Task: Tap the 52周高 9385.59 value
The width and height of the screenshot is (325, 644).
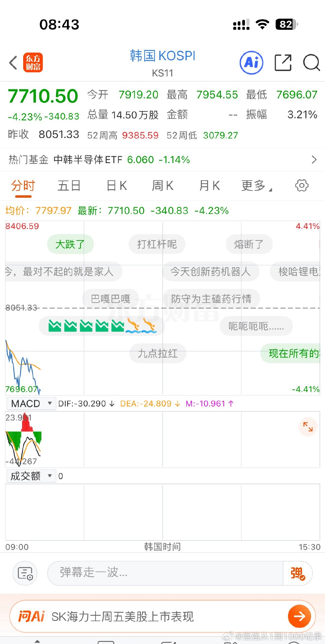Action: (x=140, y=135)
